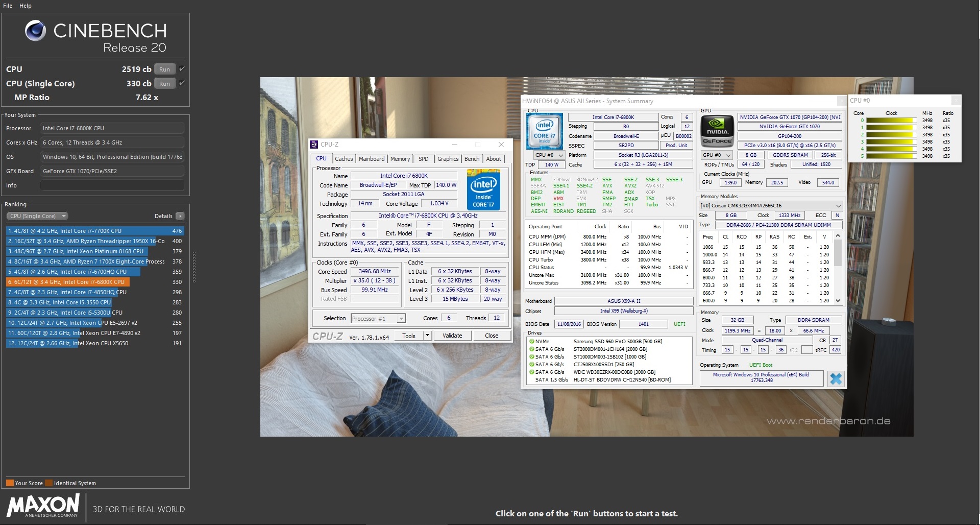The width and height of the screenshot is (980, 525).
Task: Click the 1066 frequency row in memory timings
Action: [x=767, y=247]
